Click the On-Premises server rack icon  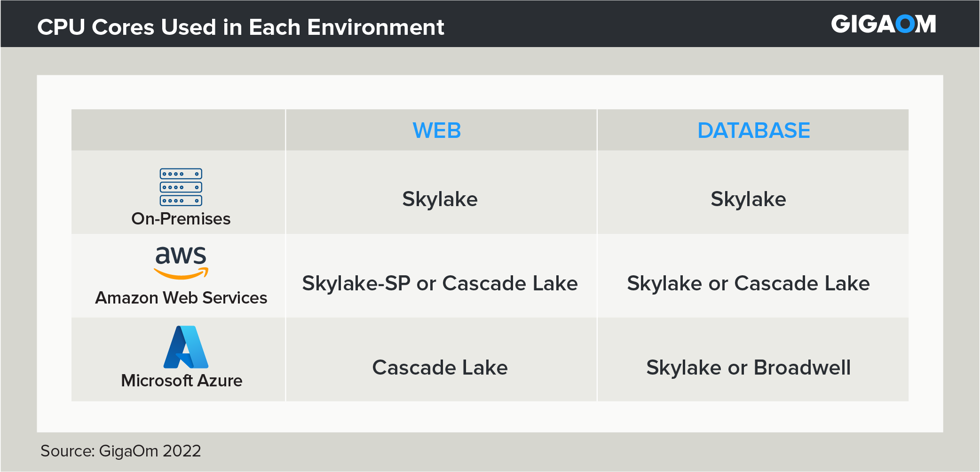click(181, 187)
